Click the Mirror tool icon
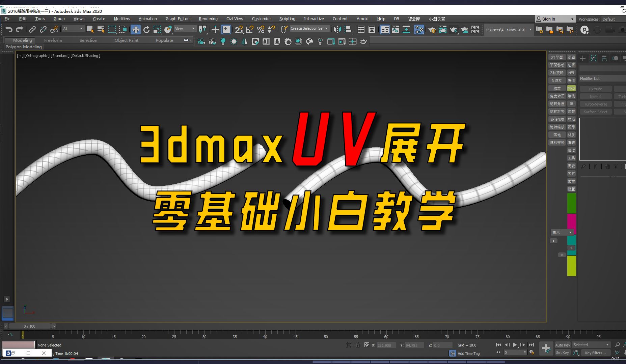 click(x=337, y=29)
